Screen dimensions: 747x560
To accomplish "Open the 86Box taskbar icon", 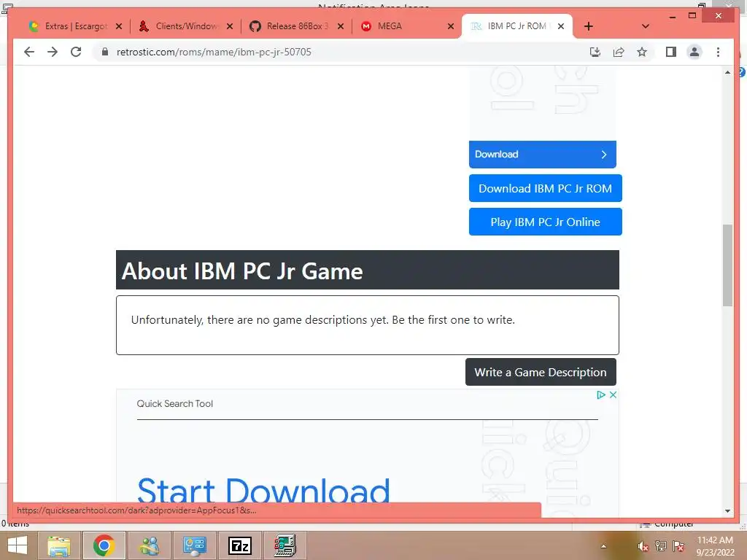I will [x=285, y=545].
